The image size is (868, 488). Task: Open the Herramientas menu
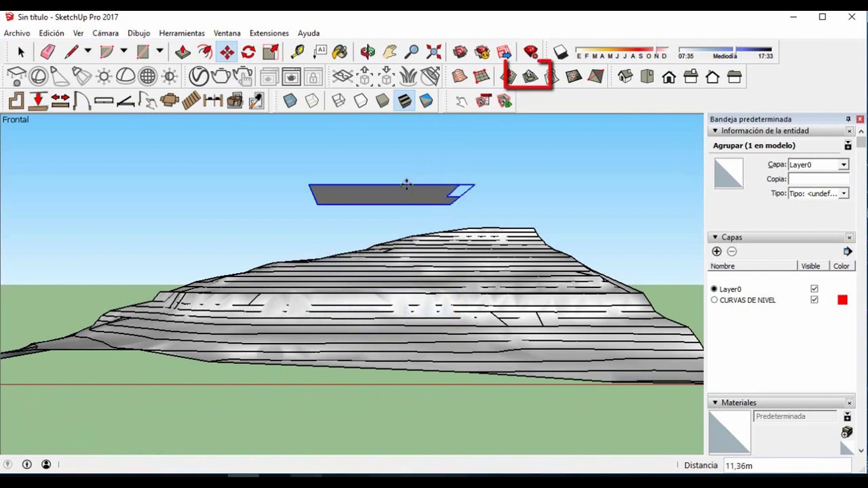[x=182, y=33]
